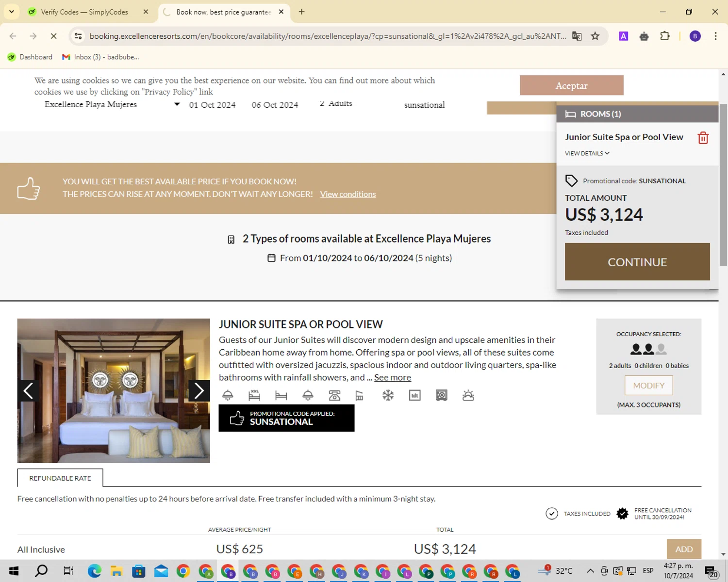Open the View conditions link
The image size is (728, 582).
coord(348,194)
